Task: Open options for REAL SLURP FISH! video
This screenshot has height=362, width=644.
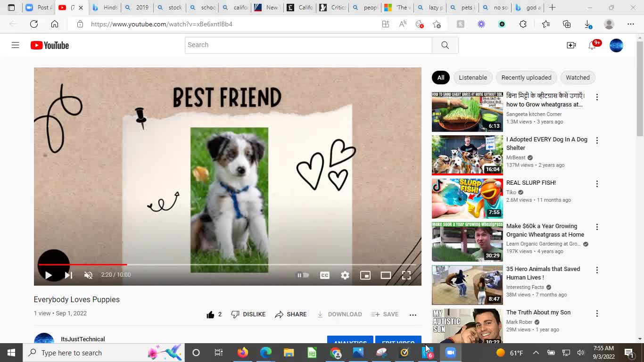Action: click(x=597, y=184)
